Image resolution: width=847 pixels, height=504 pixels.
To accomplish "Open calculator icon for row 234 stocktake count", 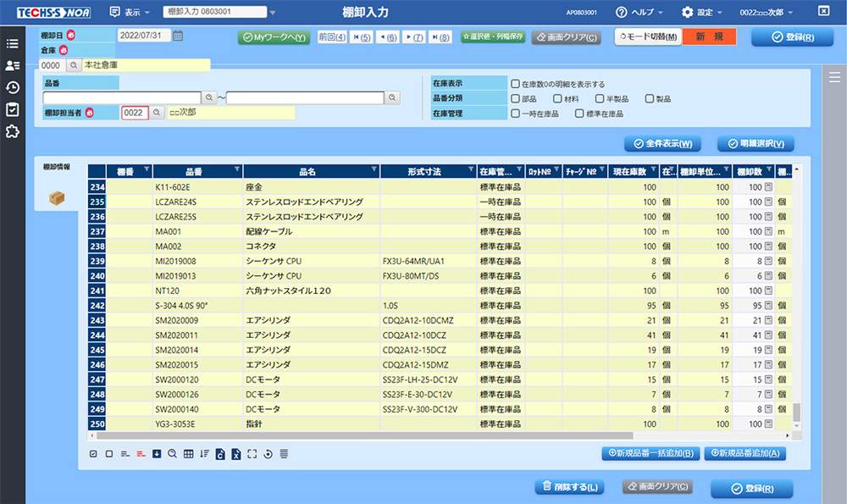I will click(769, 187).
